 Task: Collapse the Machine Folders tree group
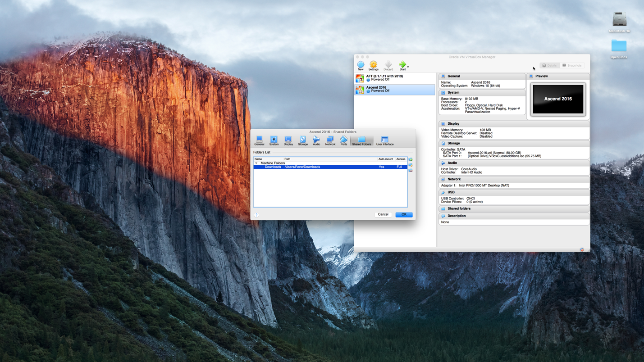[256, 163]
